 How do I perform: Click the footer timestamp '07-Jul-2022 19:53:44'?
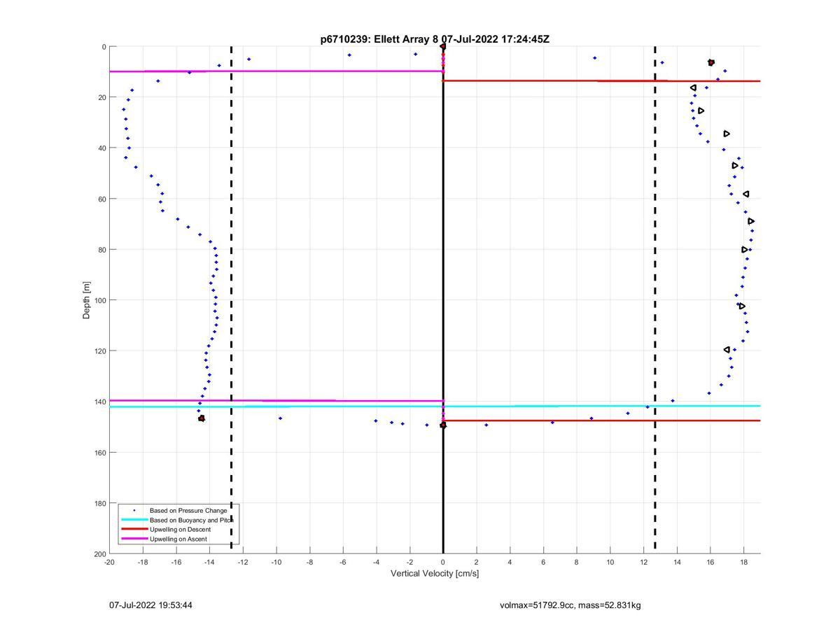click(x=150, y=605)
